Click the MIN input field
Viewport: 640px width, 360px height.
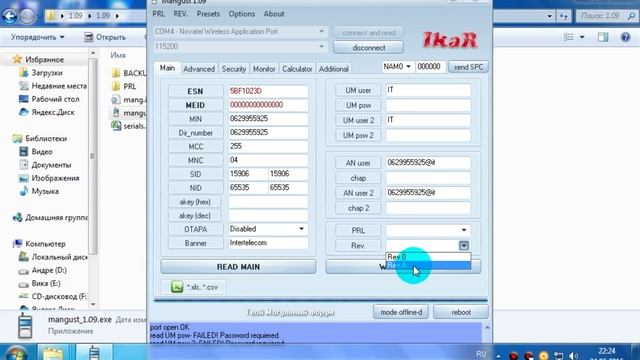[268, 119]
